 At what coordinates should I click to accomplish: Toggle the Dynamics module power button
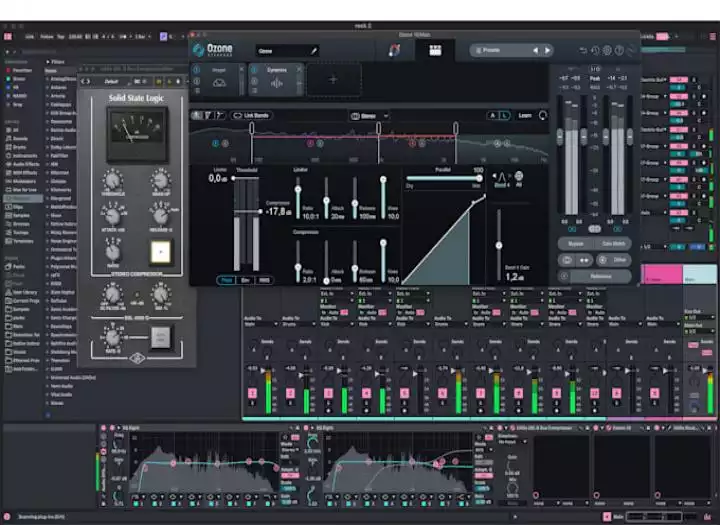[x=254, y=70]
